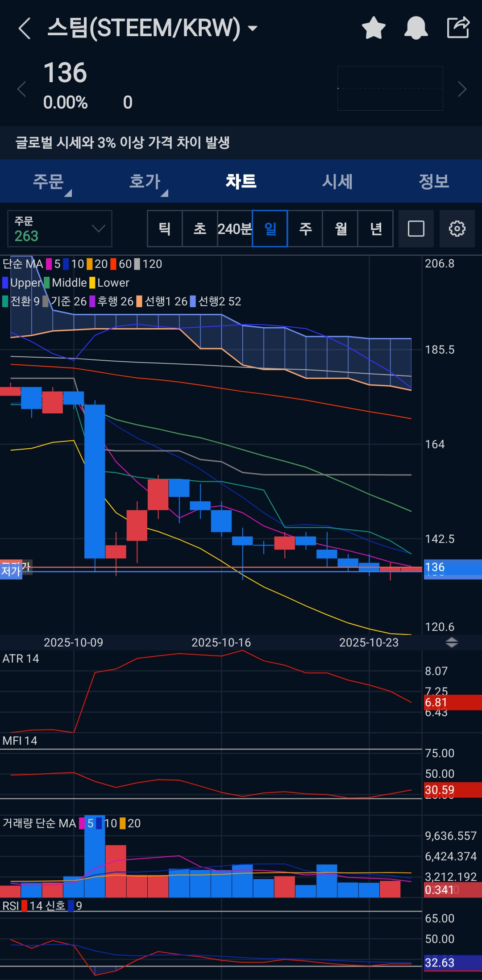Switch to the 주문 tab
The image size is (482, 980).
[x=48, y=181]
